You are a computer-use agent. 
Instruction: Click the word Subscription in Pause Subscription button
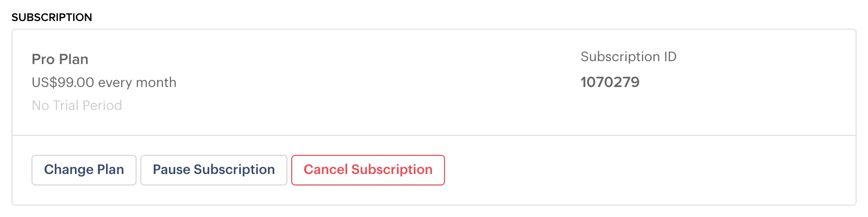234,170
